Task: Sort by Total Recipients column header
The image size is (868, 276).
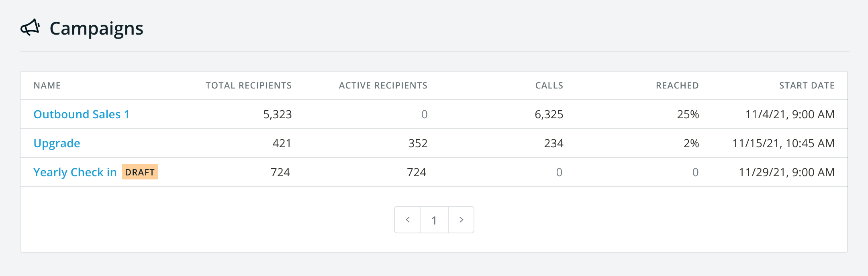Action: click(249, 85)
